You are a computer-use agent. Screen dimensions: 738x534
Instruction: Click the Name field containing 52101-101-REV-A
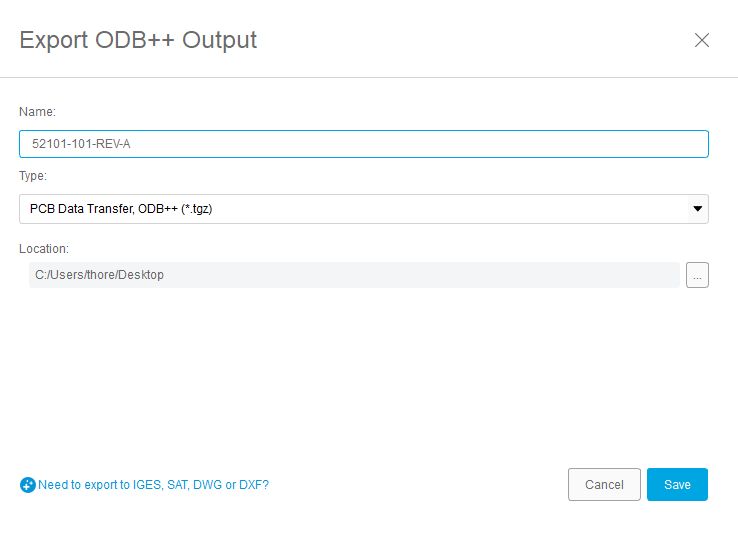pos(364,144)
